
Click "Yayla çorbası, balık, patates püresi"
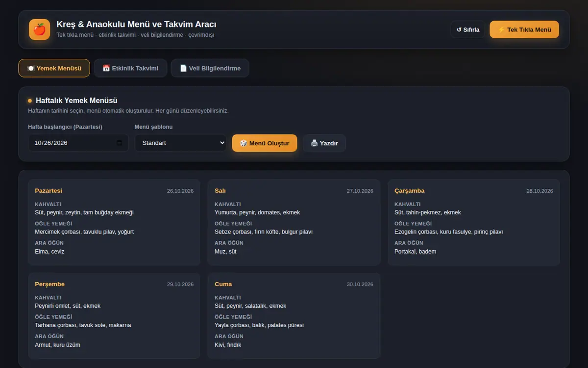[259, 325]
